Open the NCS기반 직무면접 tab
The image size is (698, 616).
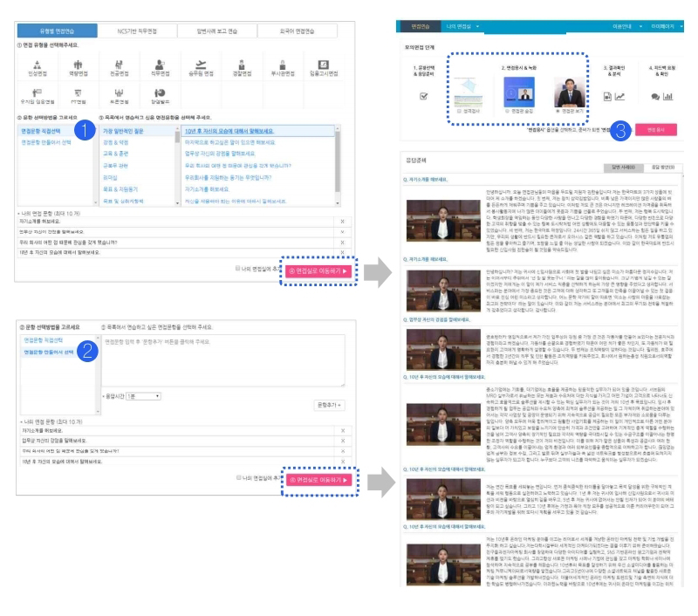pyautogui.click(x=137, y=31)
